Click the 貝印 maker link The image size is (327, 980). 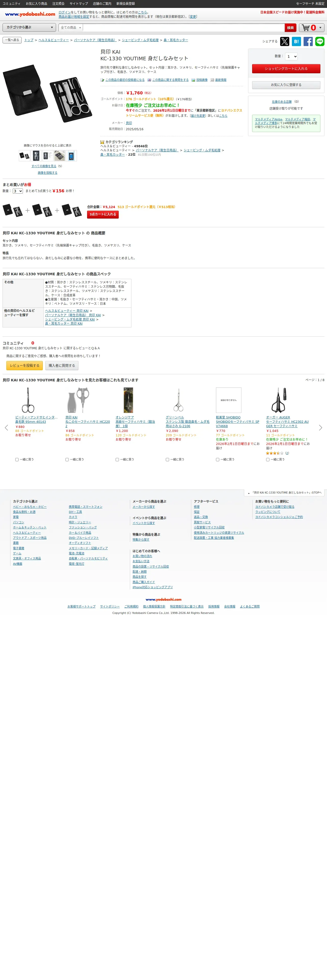click(129, 123)
